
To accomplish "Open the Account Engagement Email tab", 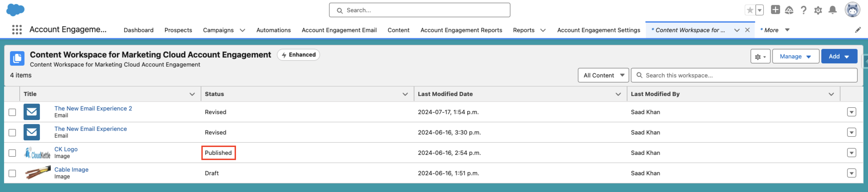I will (x=339, y=30).
